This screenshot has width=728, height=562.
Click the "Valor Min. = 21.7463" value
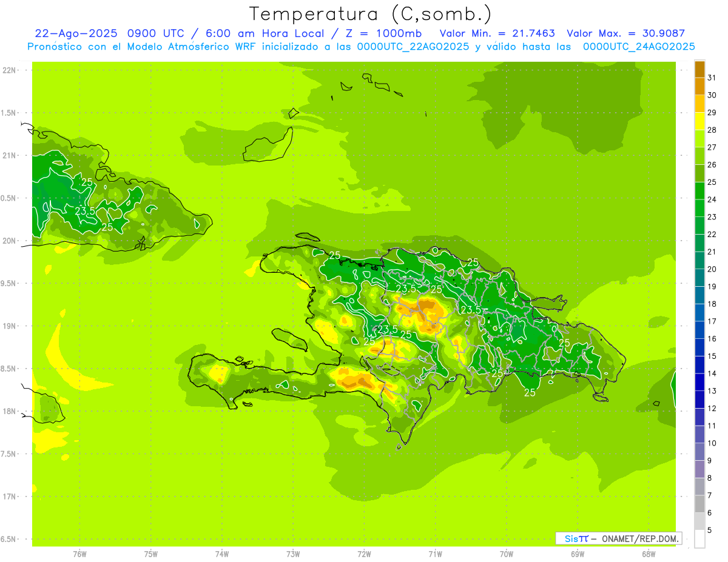coord(497,34)
